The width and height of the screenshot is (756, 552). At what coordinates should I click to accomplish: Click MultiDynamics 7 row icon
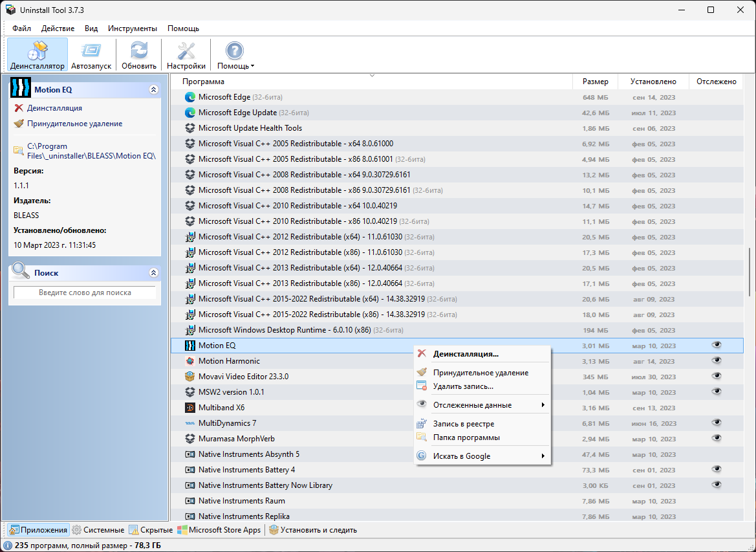(x=190, y=423)
